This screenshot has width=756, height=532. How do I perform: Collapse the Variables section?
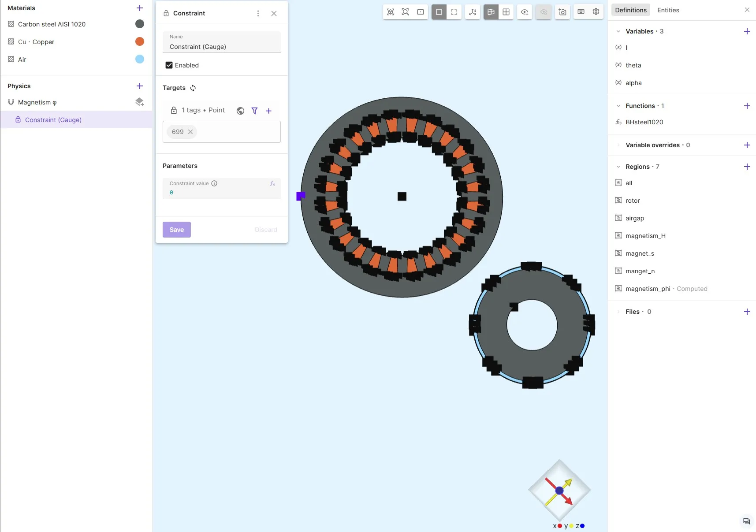click(x=618, y=31)
